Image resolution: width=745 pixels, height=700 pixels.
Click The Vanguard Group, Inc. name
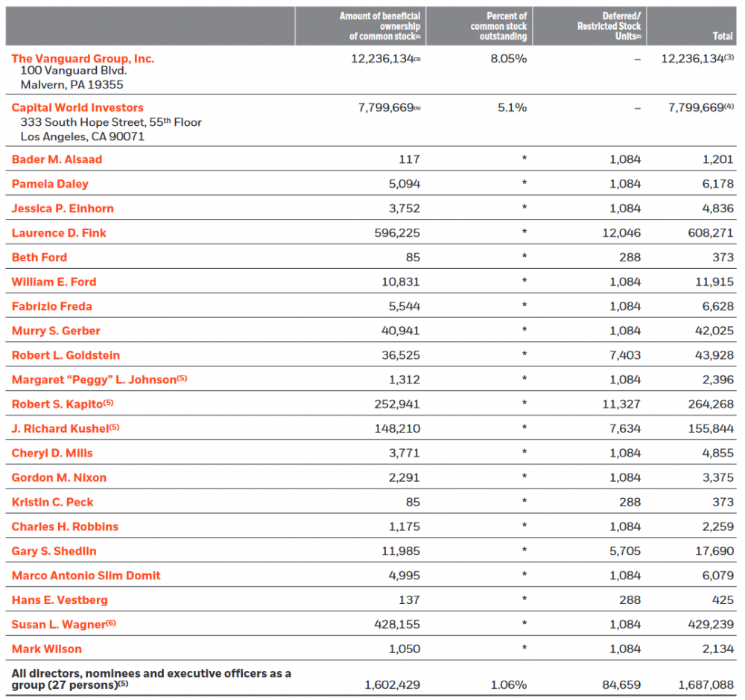[83, 59]
